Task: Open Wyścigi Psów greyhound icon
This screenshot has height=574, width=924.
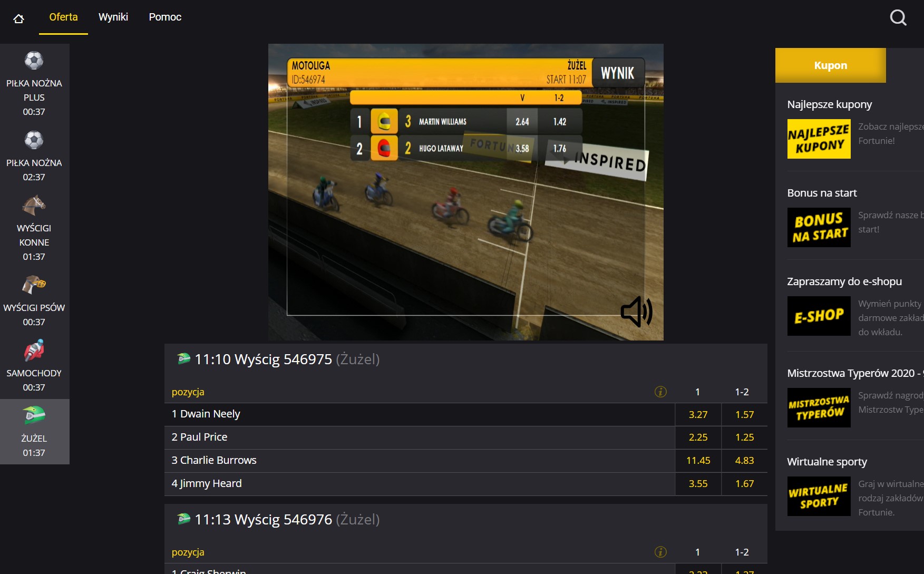Action: coord(34,285)
